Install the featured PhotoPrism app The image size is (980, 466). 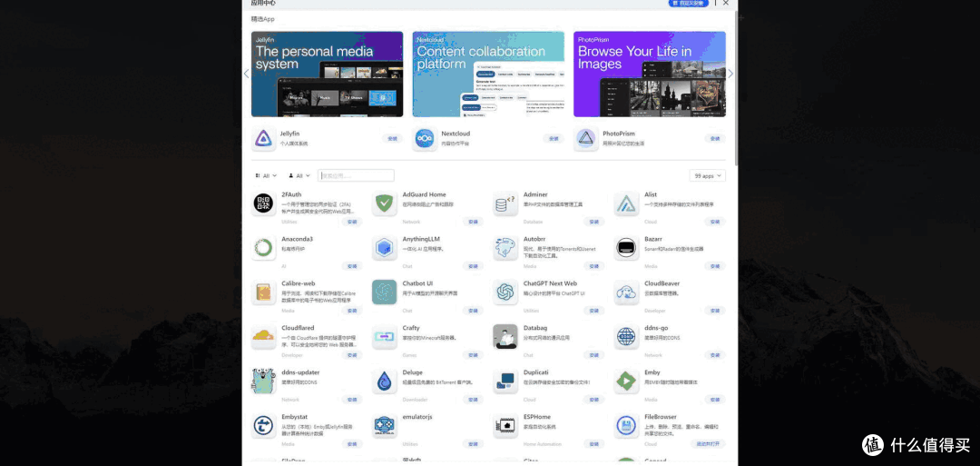(715, 139)
